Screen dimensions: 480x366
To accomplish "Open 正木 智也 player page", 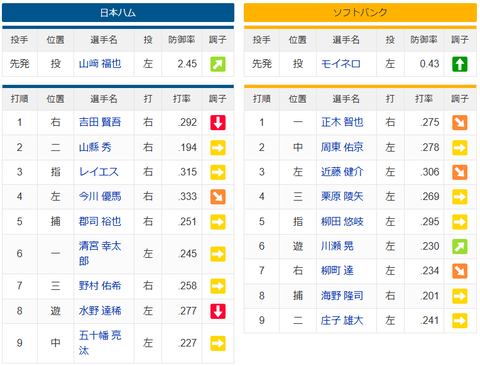I will point(342,122).
